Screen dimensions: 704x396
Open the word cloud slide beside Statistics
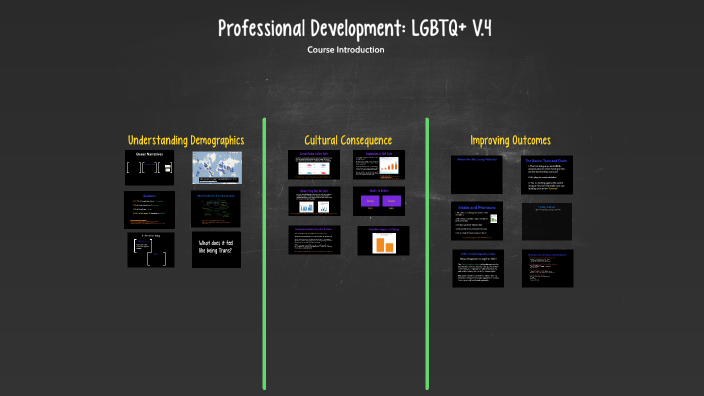216,209
